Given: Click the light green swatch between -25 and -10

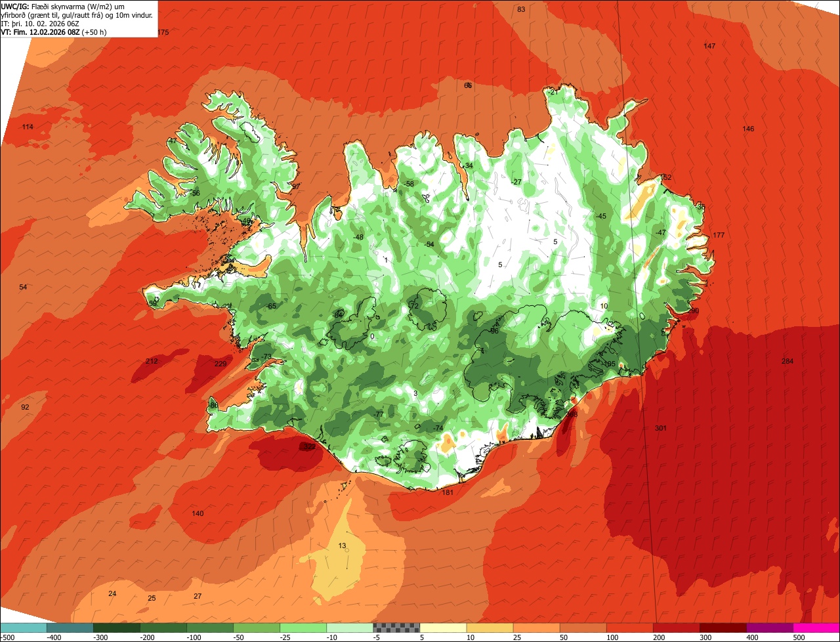Looking at the screenshot, I should 303,628.
